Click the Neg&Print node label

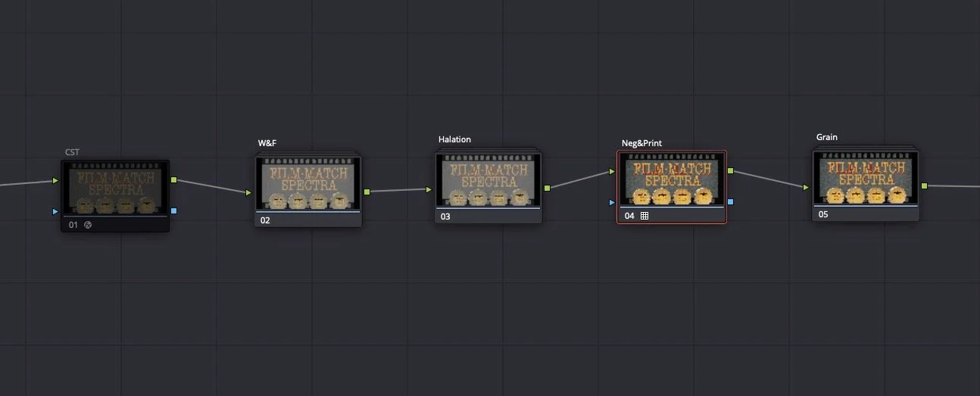(641, 142)
